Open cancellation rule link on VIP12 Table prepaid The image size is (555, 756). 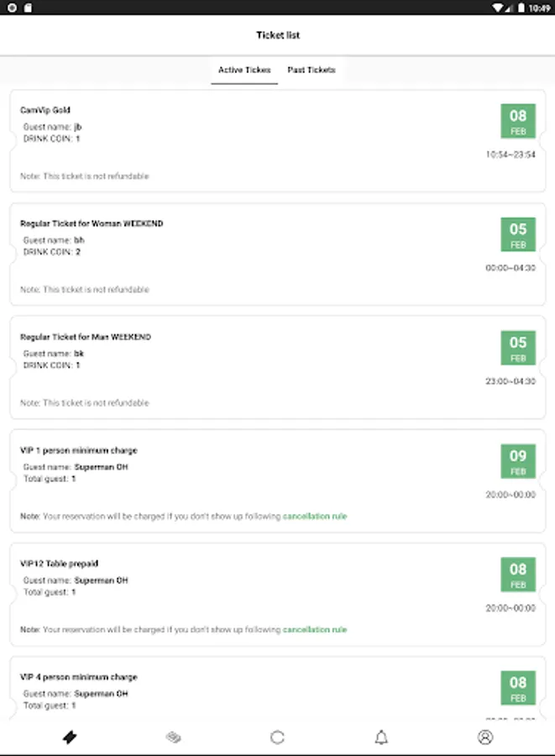tap(315, 630)
